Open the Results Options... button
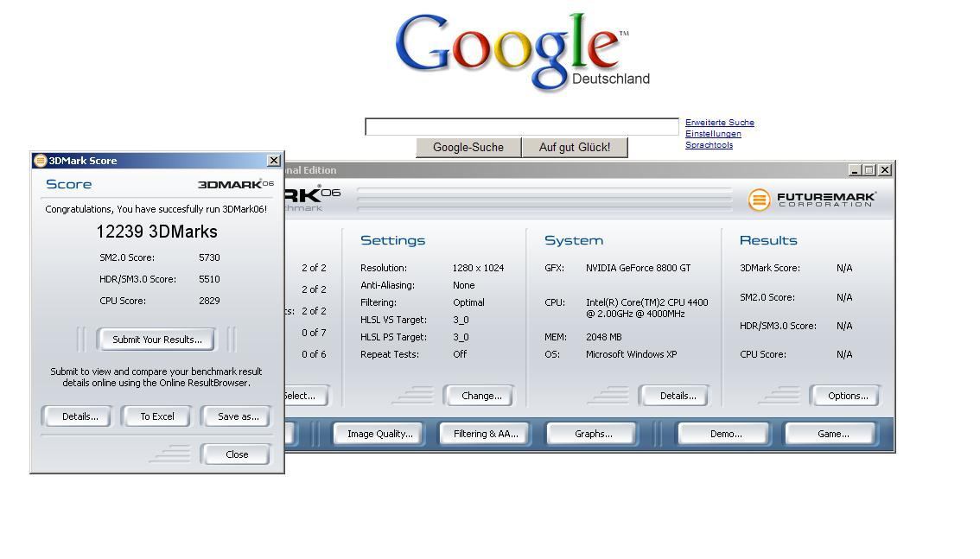The image size is (980, 559). pyautogui.click(x=848, y=396)
